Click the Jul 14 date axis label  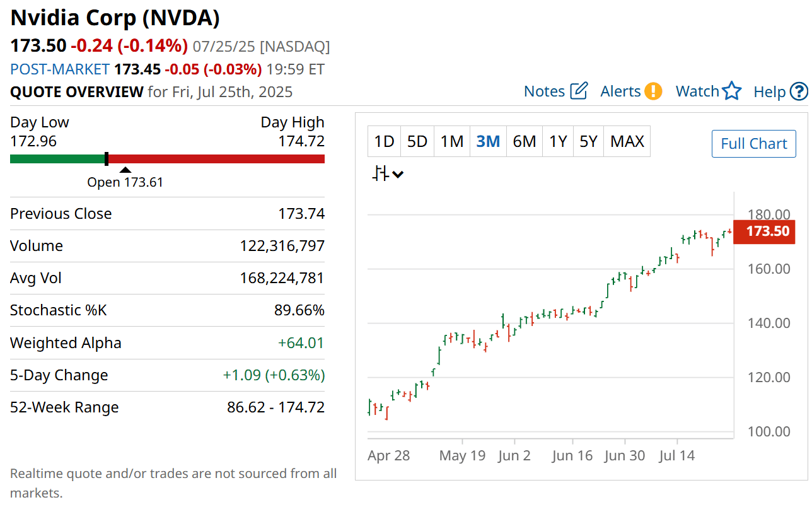[677, 455]
